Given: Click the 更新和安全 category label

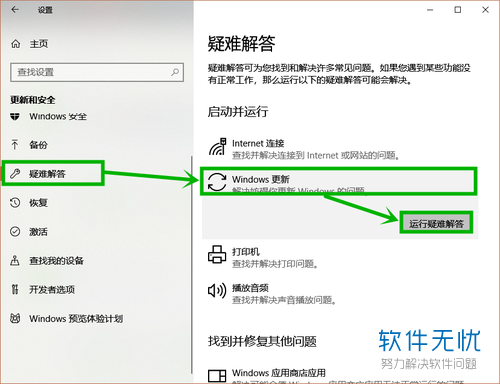Looking at the screenshot, I should tap(32, 100).
